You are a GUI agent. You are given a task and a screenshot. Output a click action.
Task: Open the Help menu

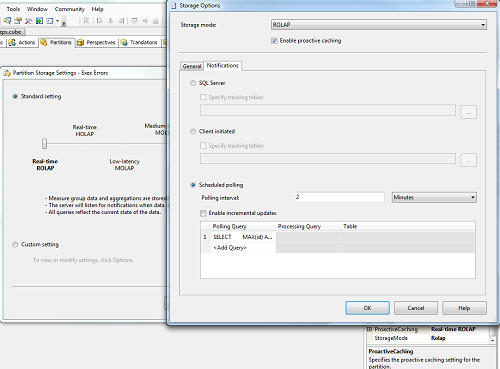[97, 9]
